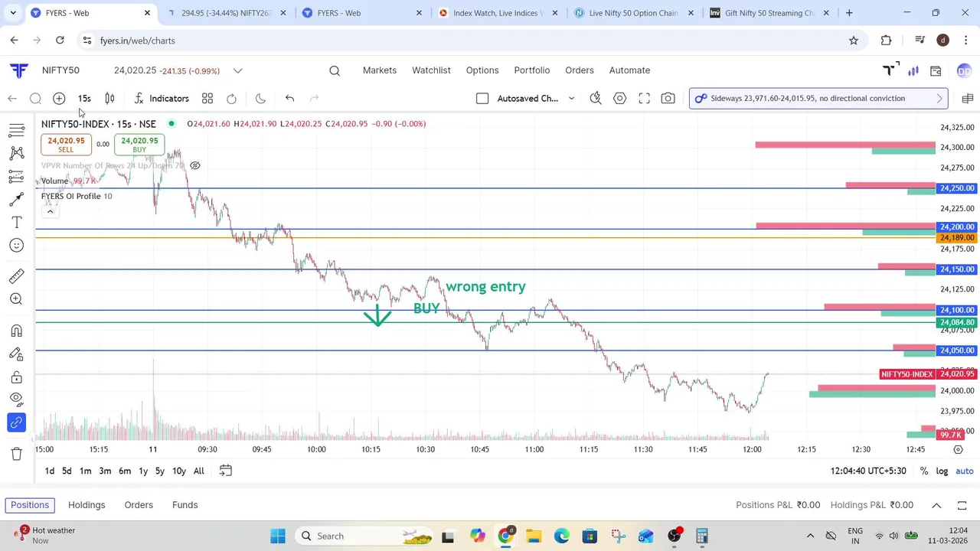Open the Watchlist menu
The width and height of the screenshot is (980, 551).
tap(431, 70)
